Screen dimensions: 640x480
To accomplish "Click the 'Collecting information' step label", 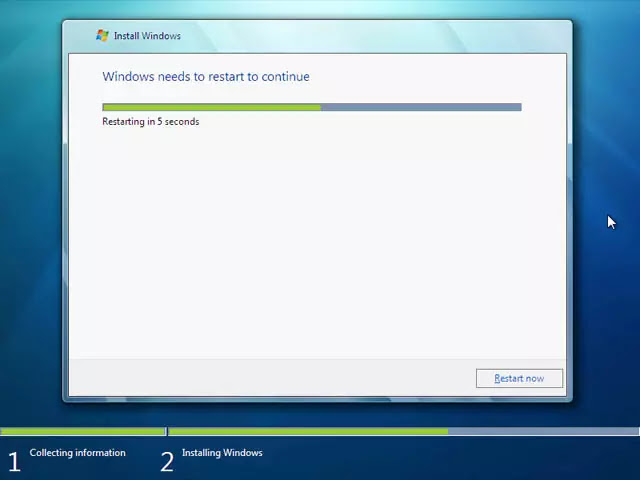I will tap(78, 453).
